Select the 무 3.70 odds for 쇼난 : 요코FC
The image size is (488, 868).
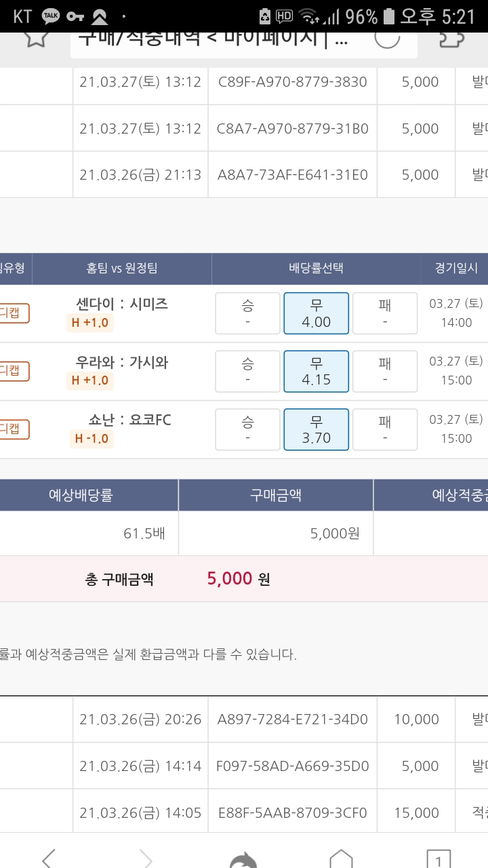316,429
